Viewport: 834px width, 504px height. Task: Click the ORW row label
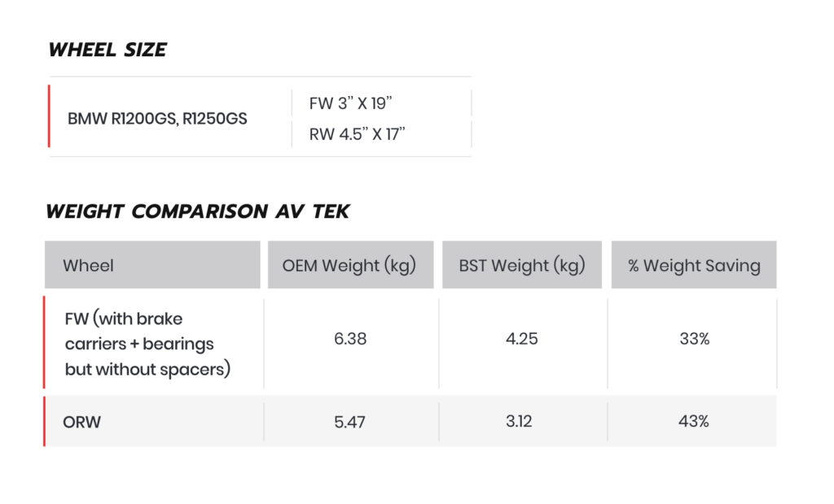click(x=82, y=422)
